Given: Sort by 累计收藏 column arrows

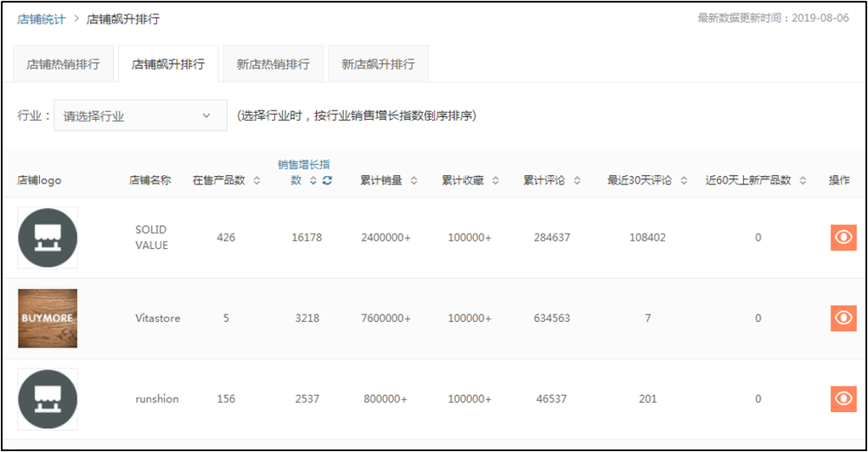Looking at the screenshot, I should (496, 180).
